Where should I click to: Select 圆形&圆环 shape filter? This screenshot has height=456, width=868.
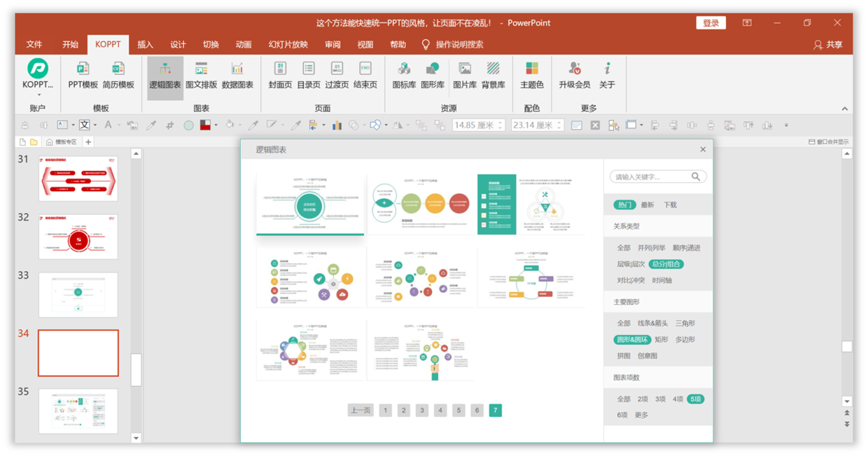click(632, 340)
